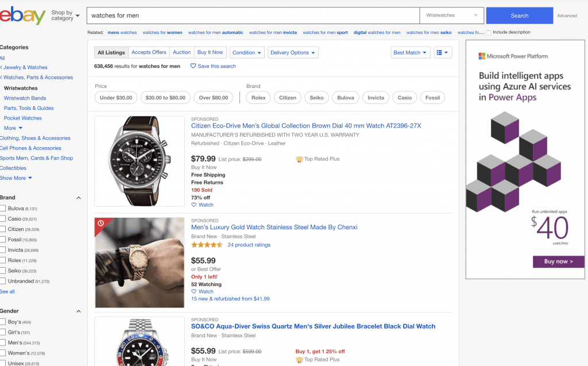Click heart icon next to Save this search
The image size is (588, 366).
point(193,66)
